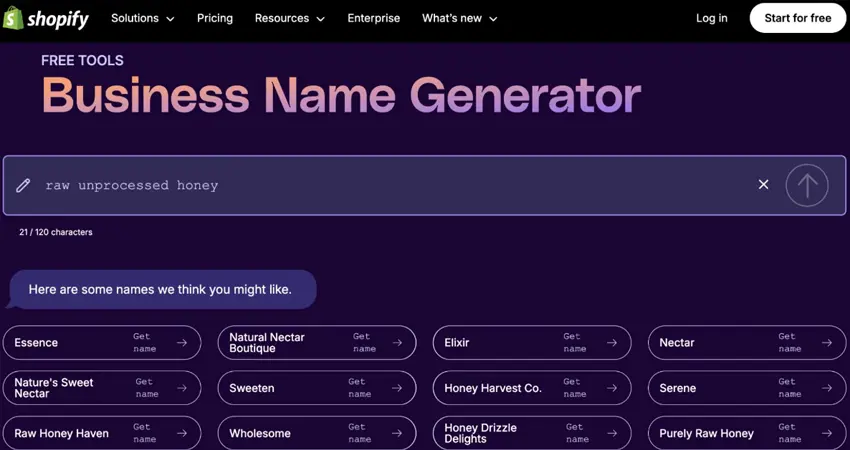Image resolution: width=850 pixels, height=450 pixels.
Task: Click Get name on the Essence card
Action: 145,343
